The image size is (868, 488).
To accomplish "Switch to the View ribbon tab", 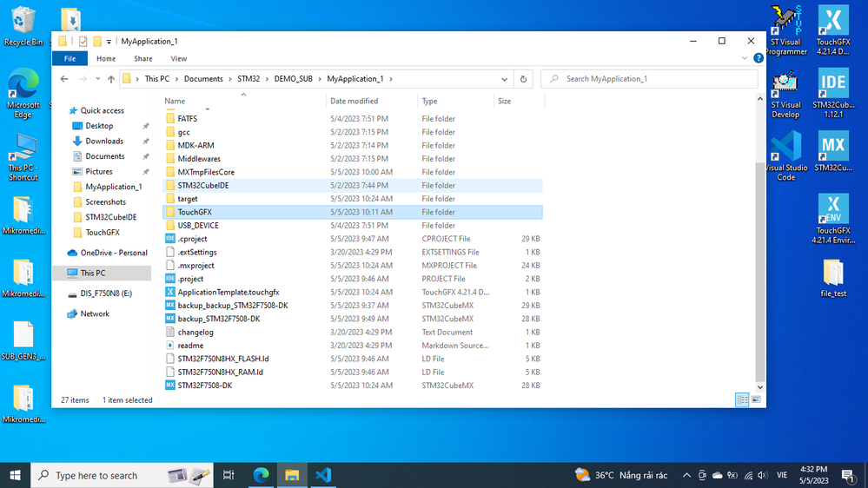I will [x=178, y=58].
